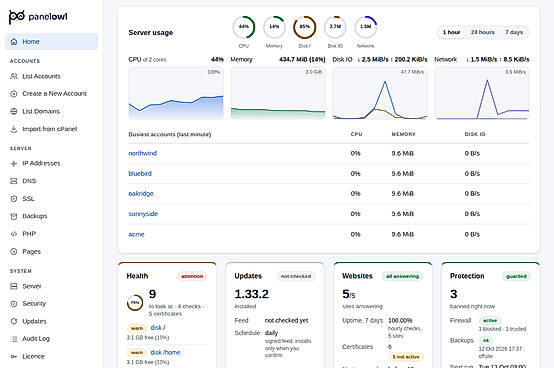554x368 pixels.
Task: Click the Websites all answering badge
Action: pos(402,276)
